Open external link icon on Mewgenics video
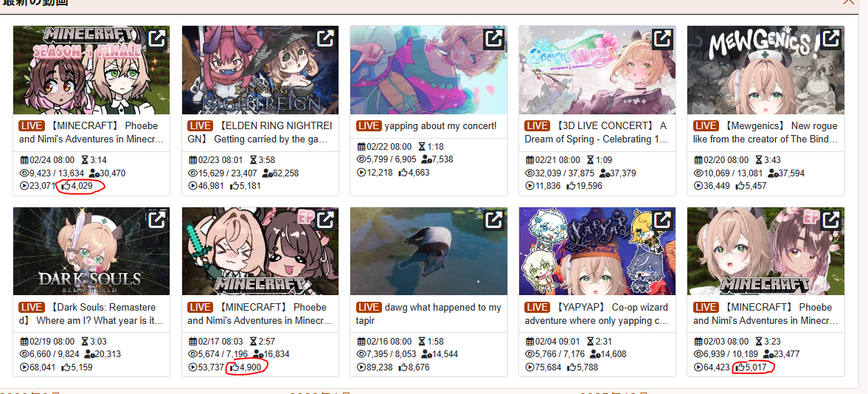The image size is (868, 394). (x=831, y=39)
